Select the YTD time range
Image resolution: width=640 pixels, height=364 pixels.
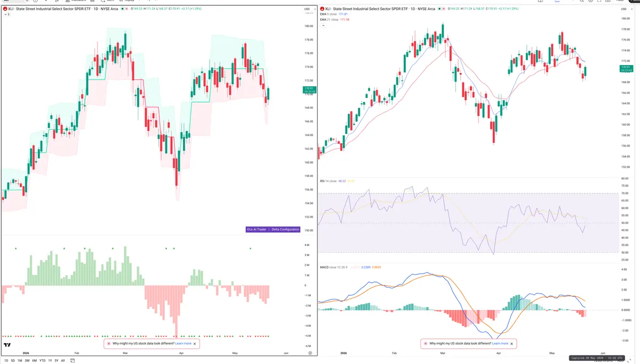(42, 361)
